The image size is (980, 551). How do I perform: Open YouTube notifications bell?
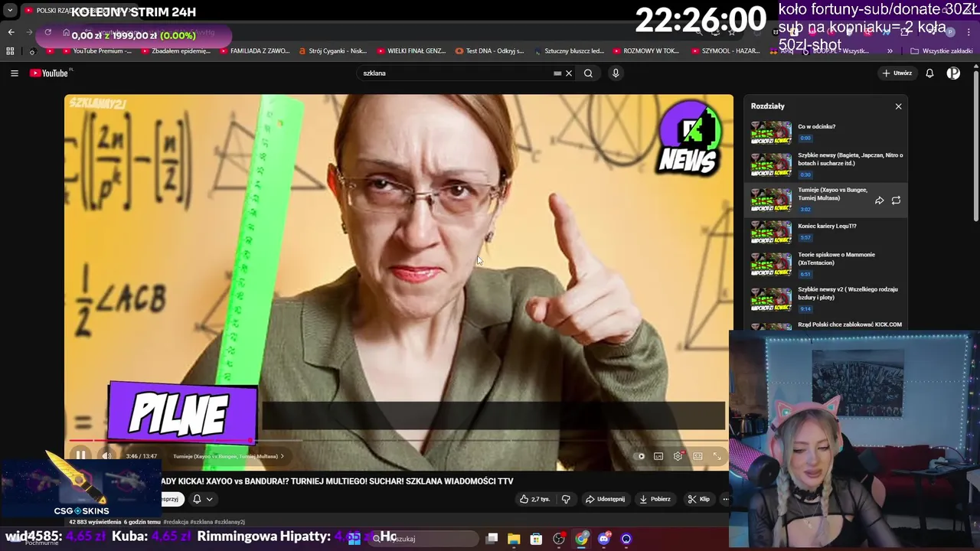929,73
